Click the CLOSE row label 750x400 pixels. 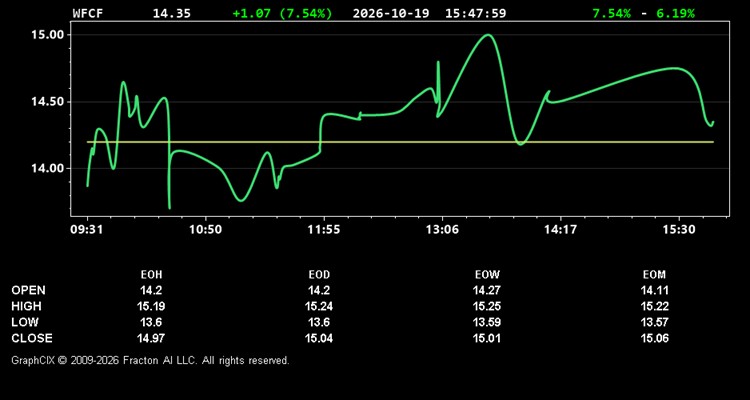[x=32, y=338]
